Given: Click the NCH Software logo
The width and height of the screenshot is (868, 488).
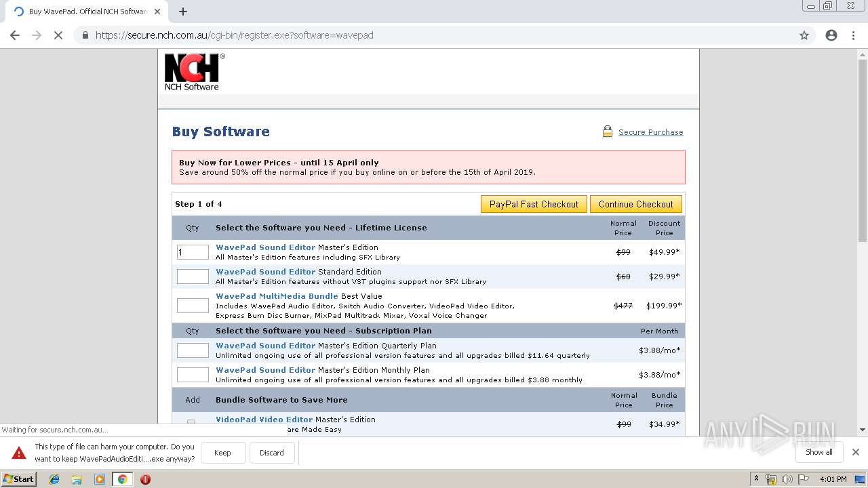Looking at the screenshot, I should pos(195,72).
